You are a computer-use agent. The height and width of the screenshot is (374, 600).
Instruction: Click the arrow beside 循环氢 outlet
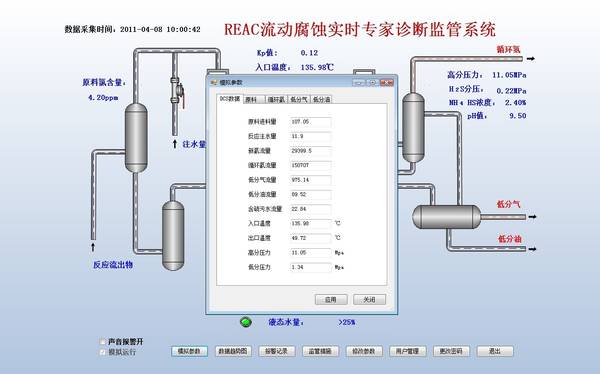tap(530, 59)
